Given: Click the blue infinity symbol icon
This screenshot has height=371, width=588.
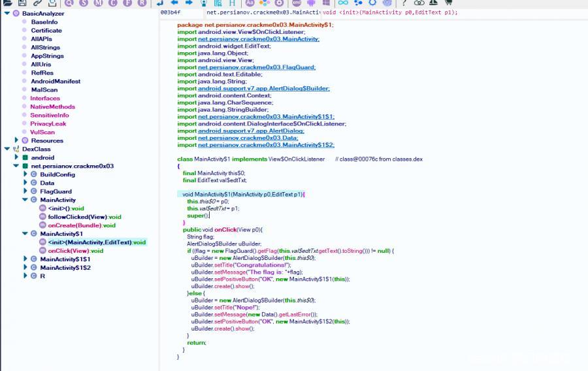Looking at the screenshot, I should click(x=344, y=3).
